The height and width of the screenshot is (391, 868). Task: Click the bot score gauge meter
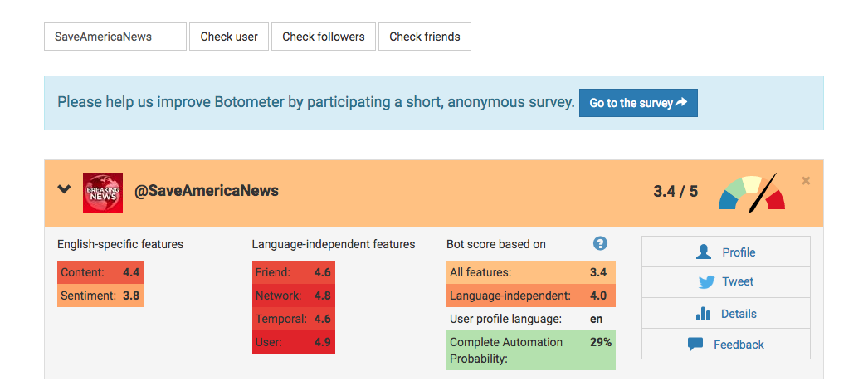[751, 193]
